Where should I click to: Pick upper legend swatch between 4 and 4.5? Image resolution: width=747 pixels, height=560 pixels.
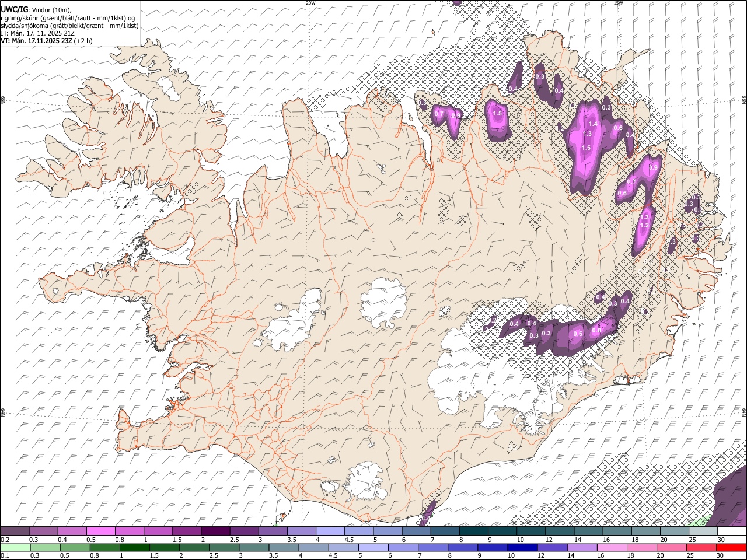(x=330, y=531)
